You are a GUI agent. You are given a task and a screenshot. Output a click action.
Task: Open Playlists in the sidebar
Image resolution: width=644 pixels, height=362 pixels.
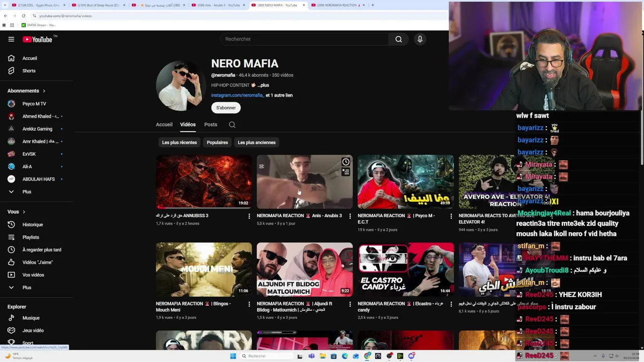[31, 237]
